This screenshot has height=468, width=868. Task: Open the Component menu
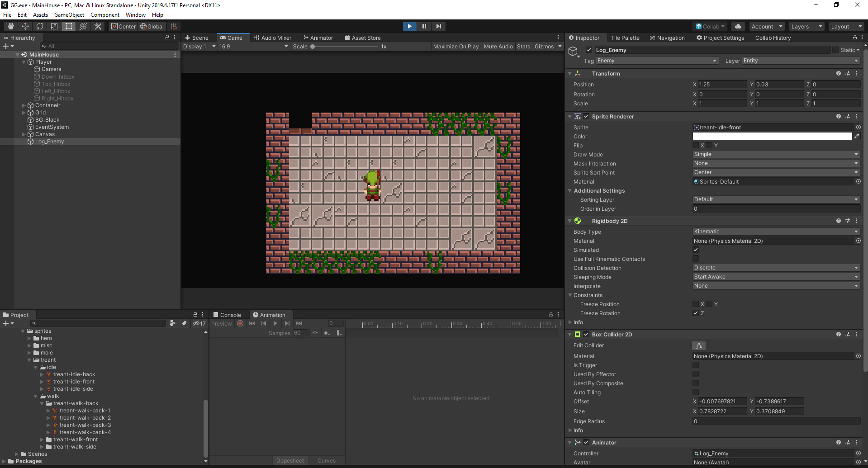105,15
